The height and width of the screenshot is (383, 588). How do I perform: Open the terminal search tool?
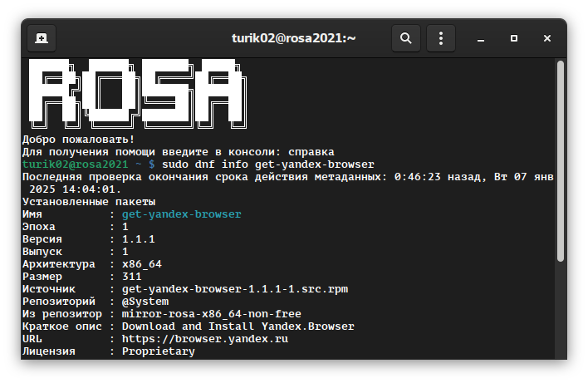[x=406, y=38]
